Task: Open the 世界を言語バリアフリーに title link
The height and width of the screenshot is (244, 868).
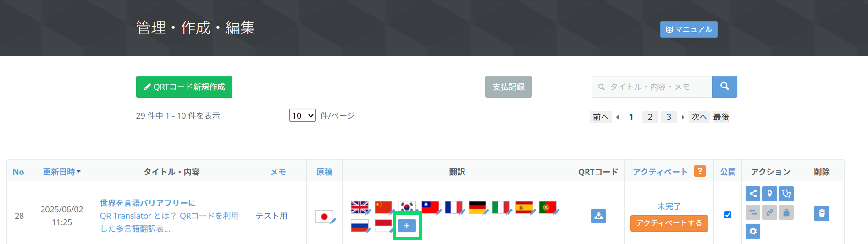Action: click(148, 203)
